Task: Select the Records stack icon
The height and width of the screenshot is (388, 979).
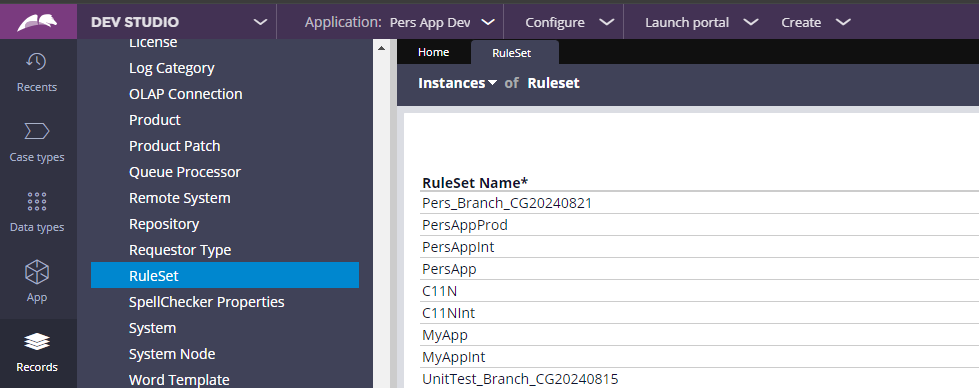Action: coord(37,341)
